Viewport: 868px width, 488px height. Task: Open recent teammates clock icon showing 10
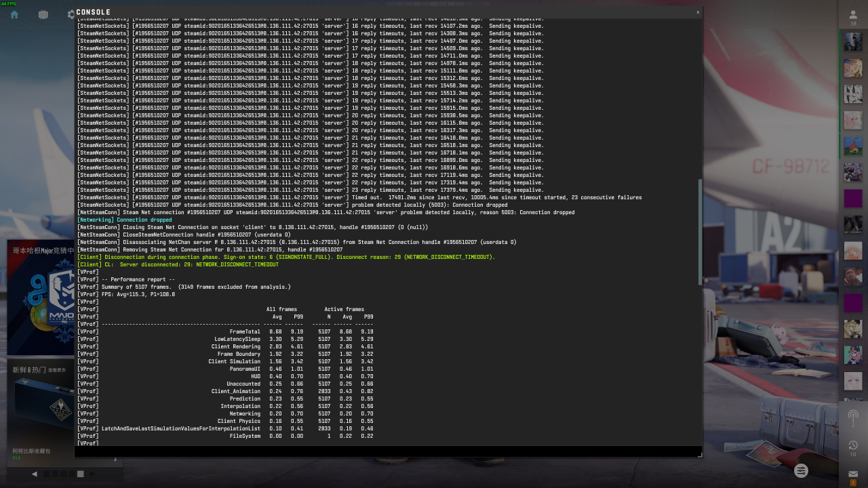853,447
